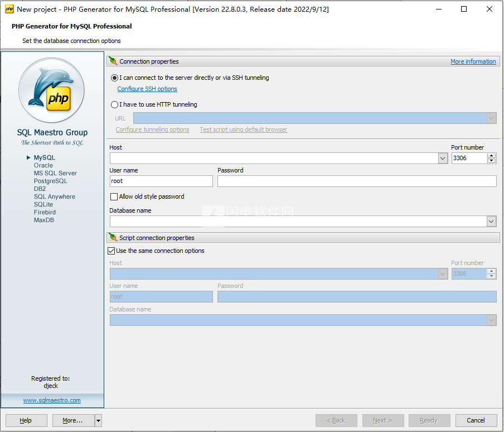Click Test script using default browser link
This screenshot has width=504, height=432.
(x=243, y=129)
